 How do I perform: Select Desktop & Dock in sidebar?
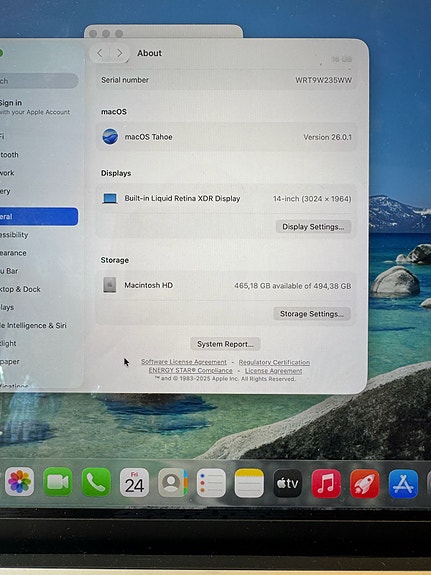coord(21,289)
